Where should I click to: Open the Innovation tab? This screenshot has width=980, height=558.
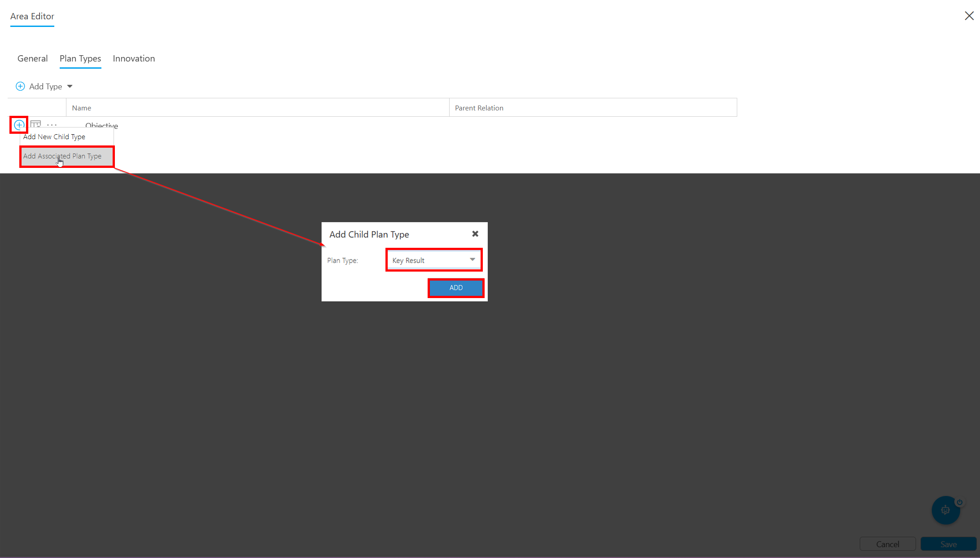[134, 58]
